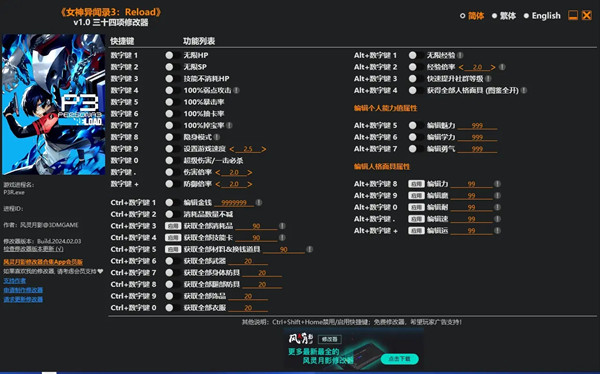The width and height of the screenshot is (600, 374).
Task: Decrease 设置游戏速度 value with left arrow
Action: point(232,149)
